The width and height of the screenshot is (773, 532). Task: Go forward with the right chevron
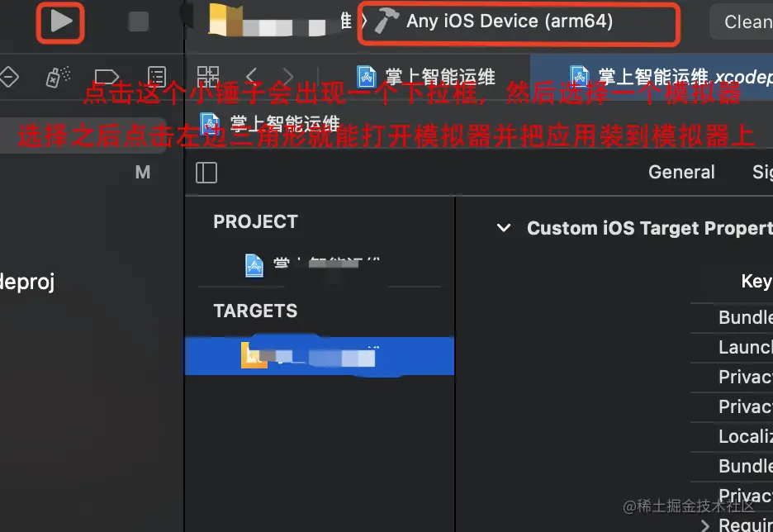(x=288, y=77)
